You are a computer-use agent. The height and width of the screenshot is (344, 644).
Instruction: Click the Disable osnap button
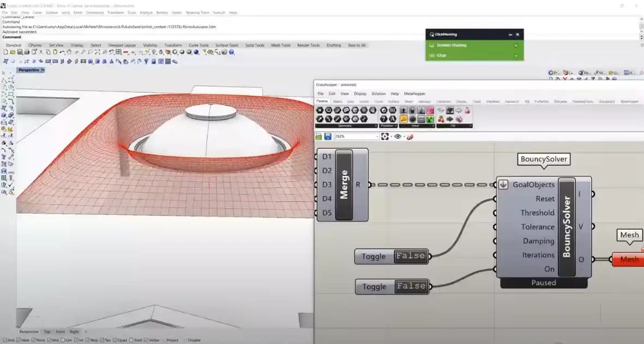[194, 340]
